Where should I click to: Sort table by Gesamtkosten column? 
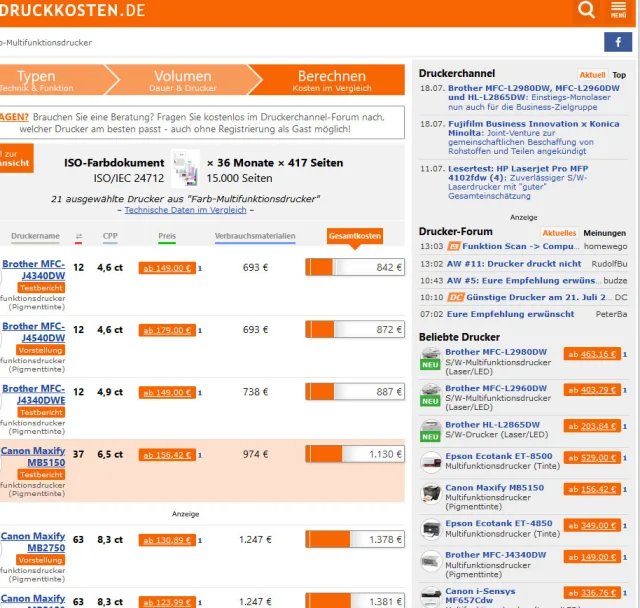[355, 236]
